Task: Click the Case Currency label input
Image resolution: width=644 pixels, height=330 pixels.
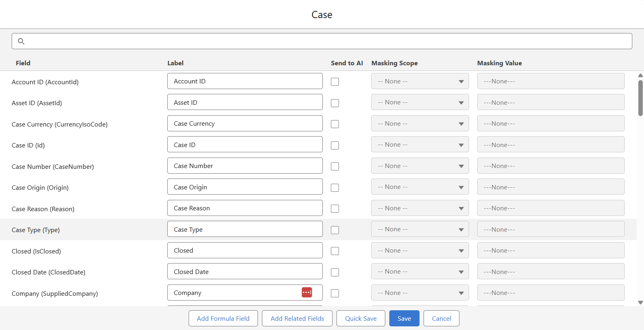Action: tap(245, 124)
